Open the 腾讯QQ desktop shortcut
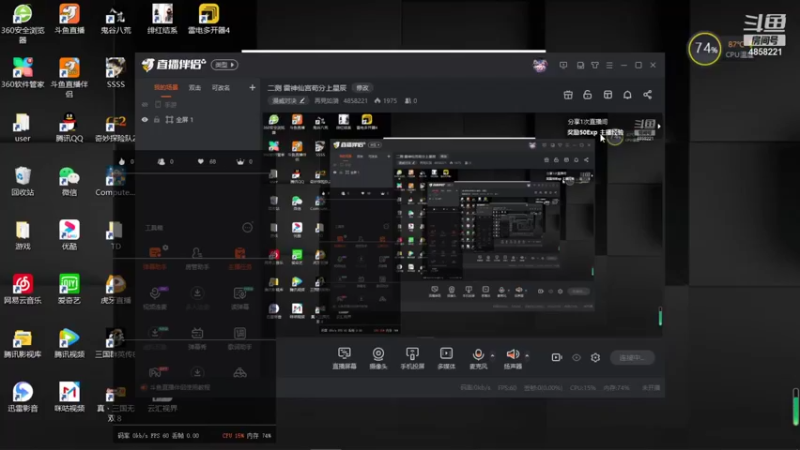This screenshot has width=800, height=450. point(69,128)
